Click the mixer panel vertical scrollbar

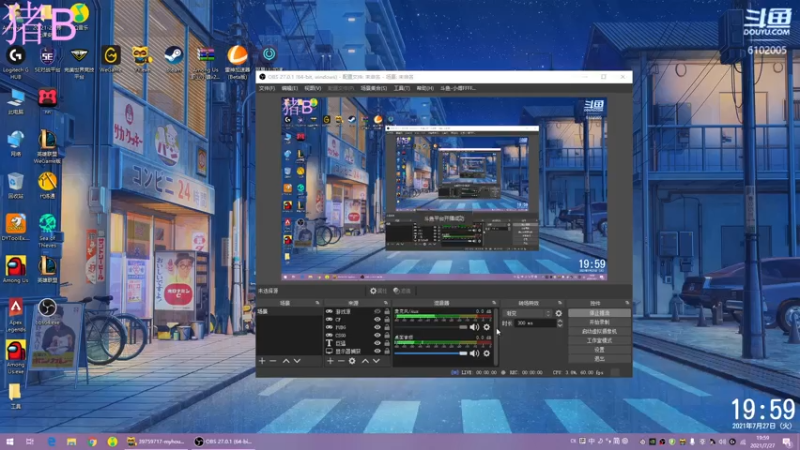[496, 337]
